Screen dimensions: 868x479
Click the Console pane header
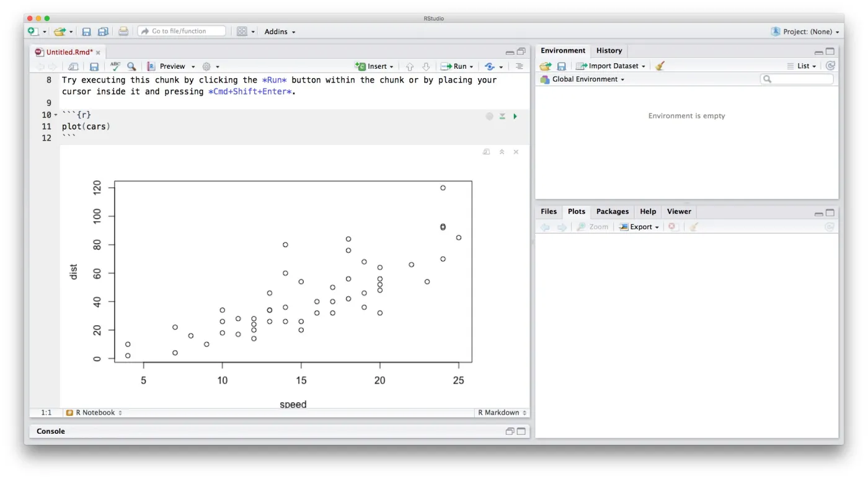coord(280,431)
